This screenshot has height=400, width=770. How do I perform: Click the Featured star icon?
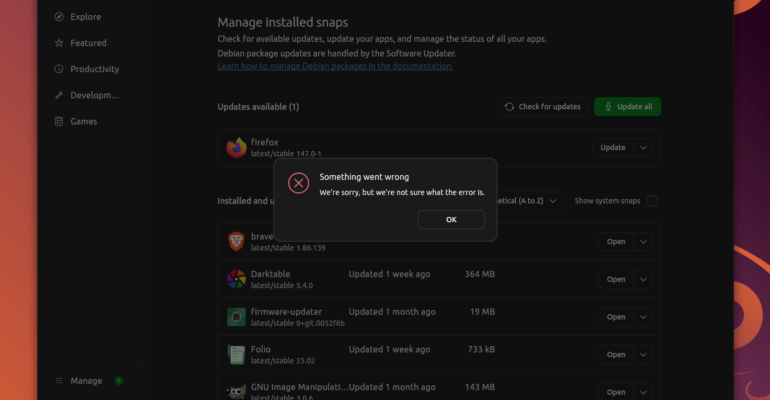pyautogui.click(x=59, y=43)
